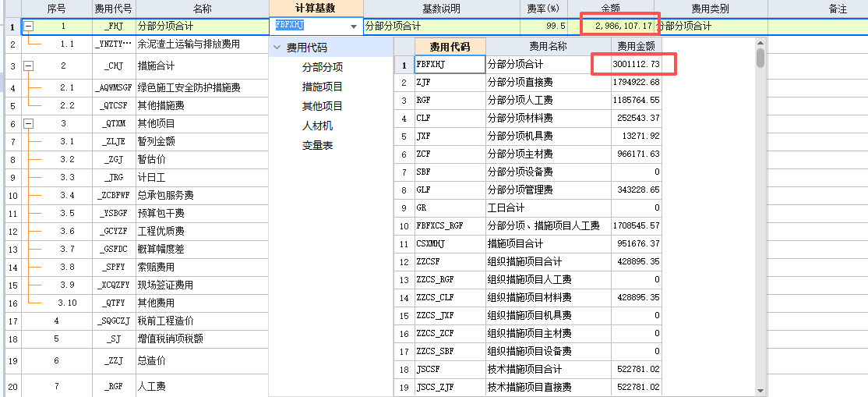This screenshot has height=397, width=868.
Task: Click the _ZZJ 费用代号 cell
Action: click(x=114, y=361)
